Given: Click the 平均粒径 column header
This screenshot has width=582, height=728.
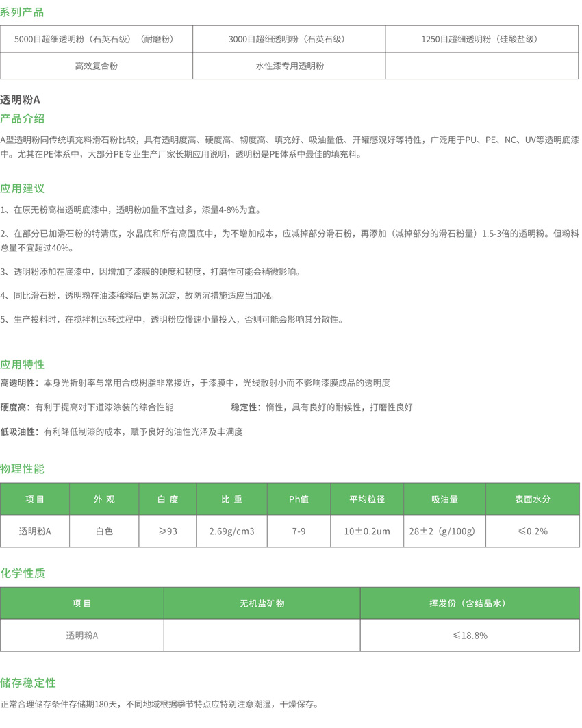Looking at the screenshot, I should (367, 499).
